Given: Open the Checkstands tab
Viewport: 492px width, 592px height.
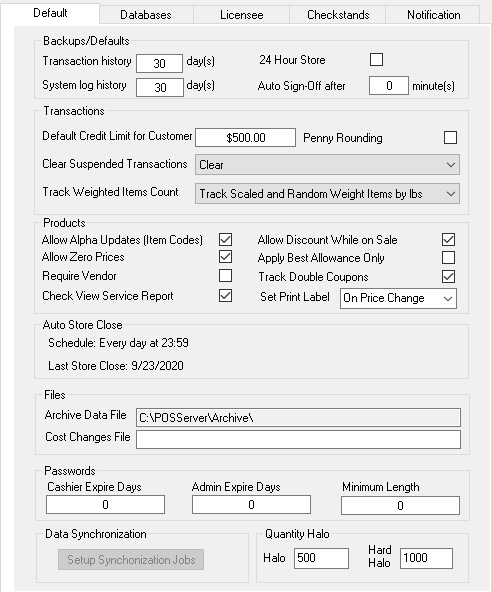Looking at the screenshot, I should (x=338, y=15).
